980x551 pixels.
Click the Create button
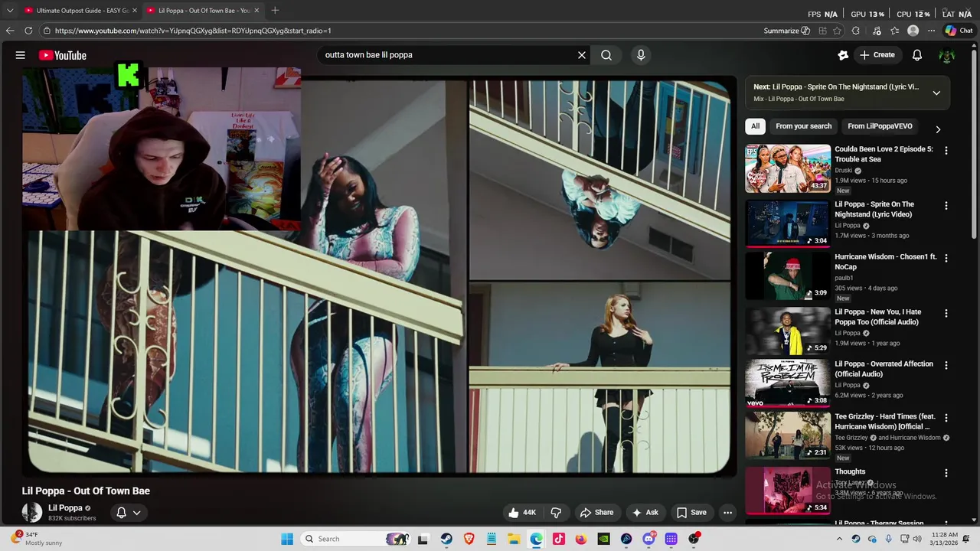(x=877, y=55)
